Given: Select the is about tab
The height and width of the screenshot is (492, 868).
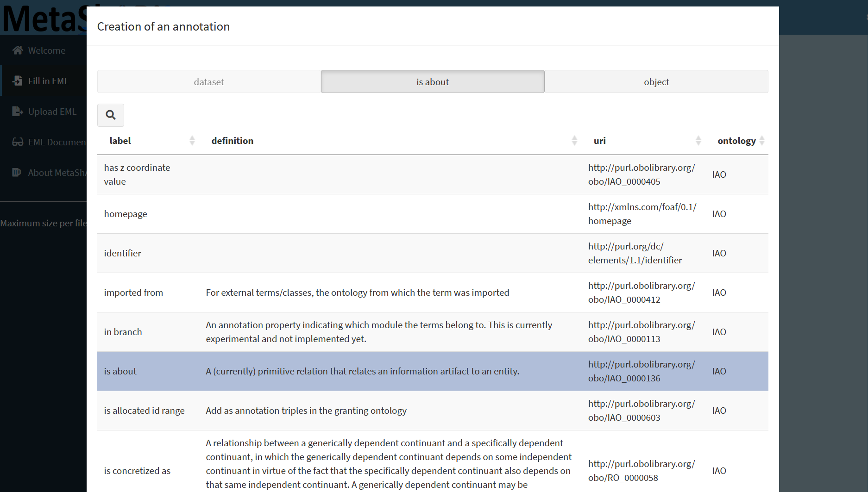Looking at the screenshot, I should point(433,81).
